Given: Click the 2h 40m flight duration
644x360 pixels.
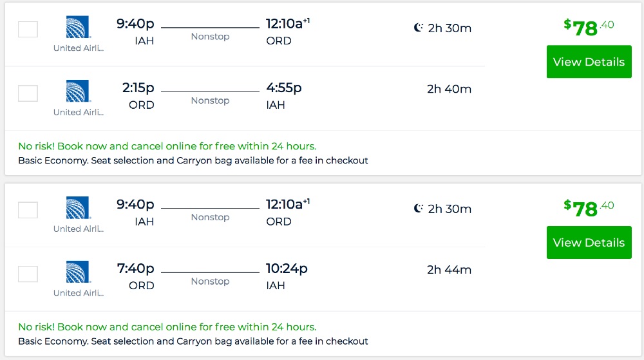Looking at the screenshot, I should (449, 89).
